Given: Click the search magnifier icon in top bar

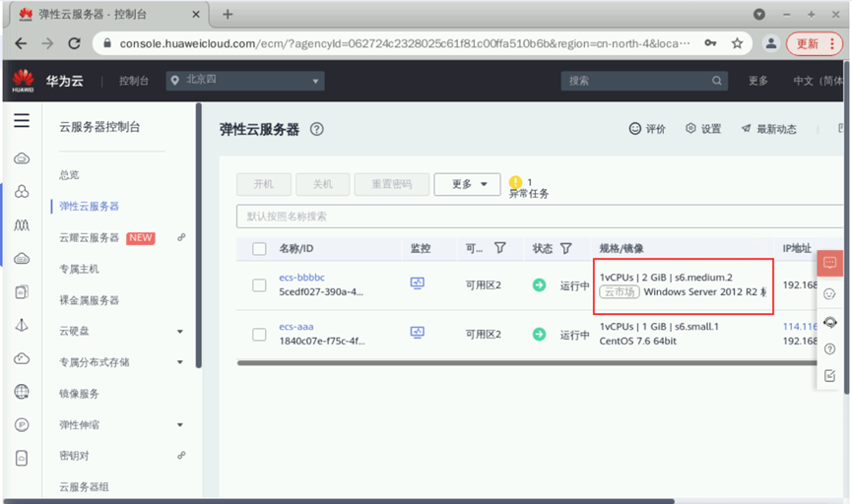Looking at the screenshot, I should [x=717, y=81].
